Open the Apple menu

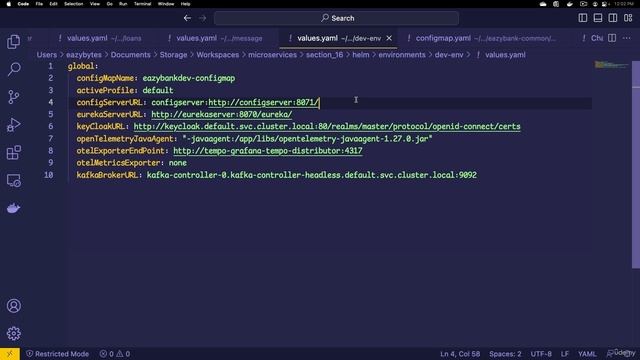pyautogui.click(x=9, y=4)
